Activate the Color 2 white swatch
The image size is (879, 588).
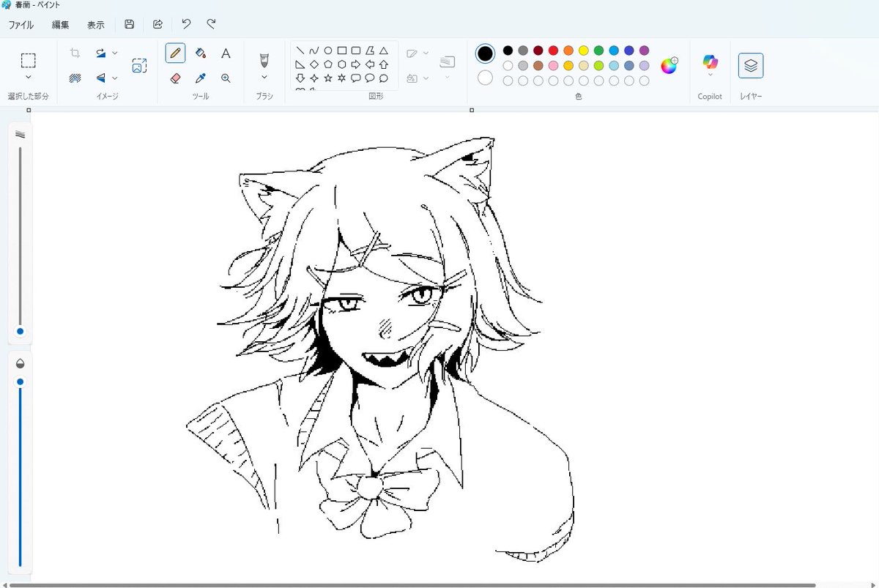[x=485, y=78]
